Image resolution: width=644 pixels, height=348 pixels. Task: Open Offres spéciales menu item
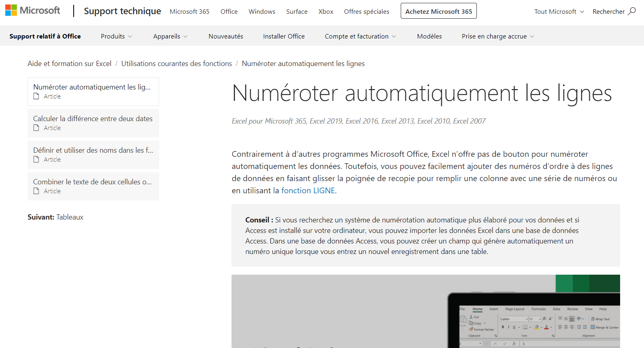(x=367, y=11)
